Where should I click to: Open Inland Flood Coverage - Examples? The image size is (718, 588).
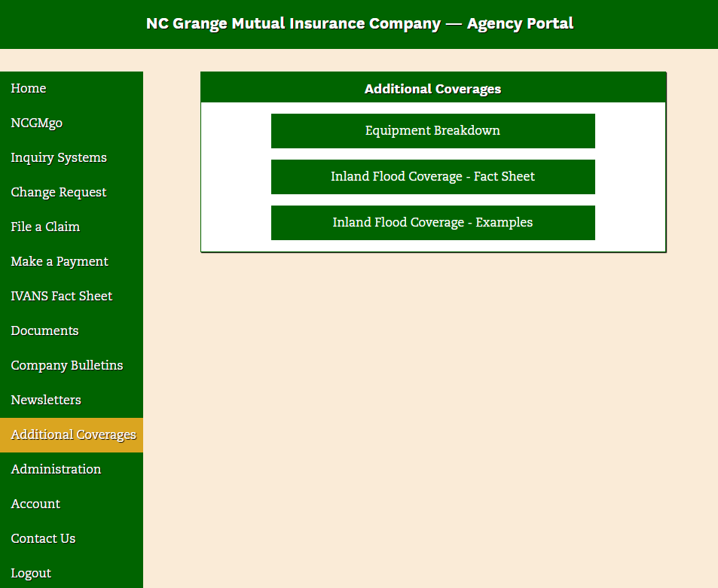(x=432, y=222)
